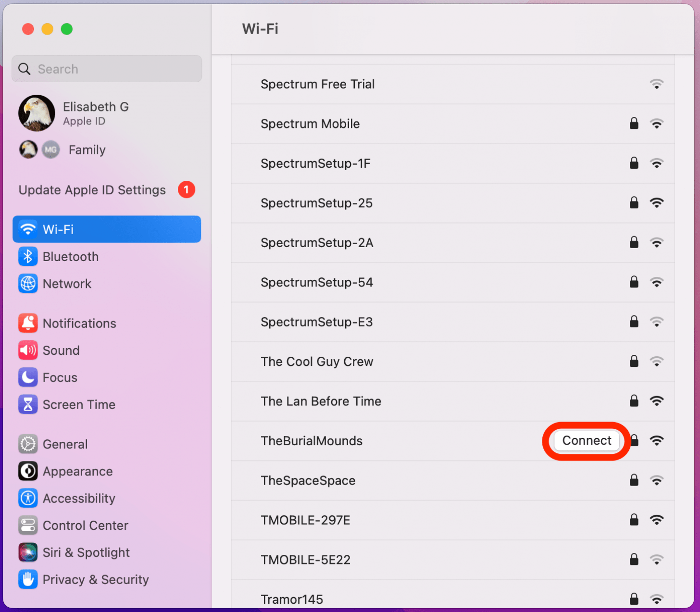Select TMOBILE-5E22 network
Image resolution: width=700 pixels, height=612 pixels.
(x=453, y=560)
